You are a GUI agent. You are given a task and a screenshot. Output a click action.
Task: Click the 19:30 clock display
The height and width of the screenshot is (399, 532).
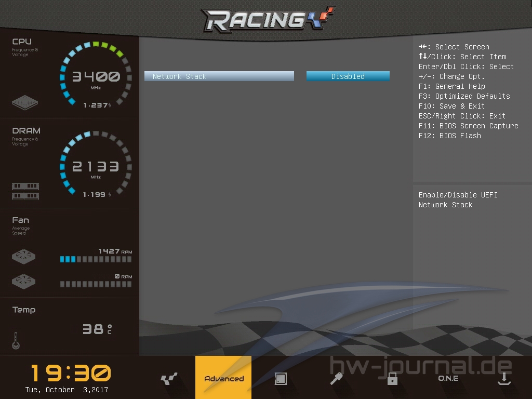click(71, 373)
